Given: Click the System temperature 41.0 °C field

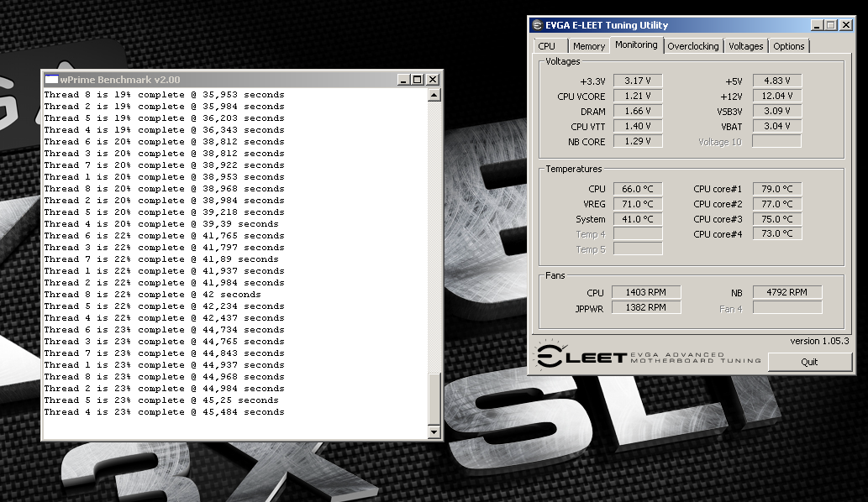Looking at the screenshot, I should 638,219.
